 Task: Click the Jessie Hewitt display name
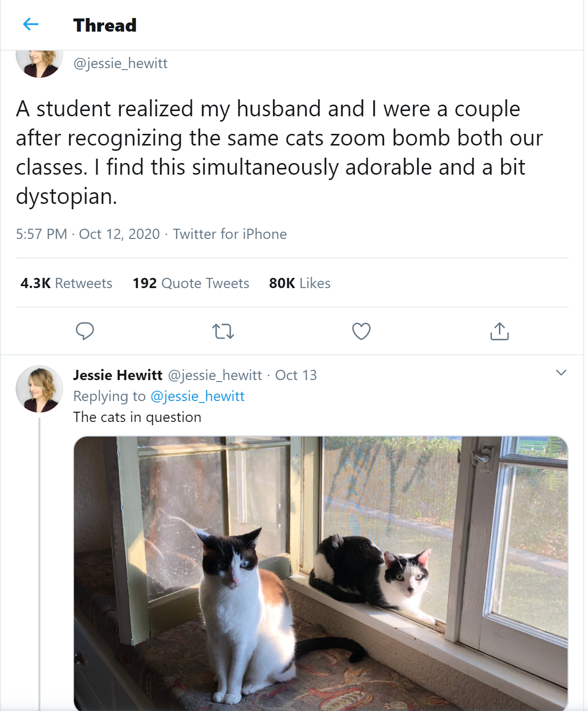118,375
